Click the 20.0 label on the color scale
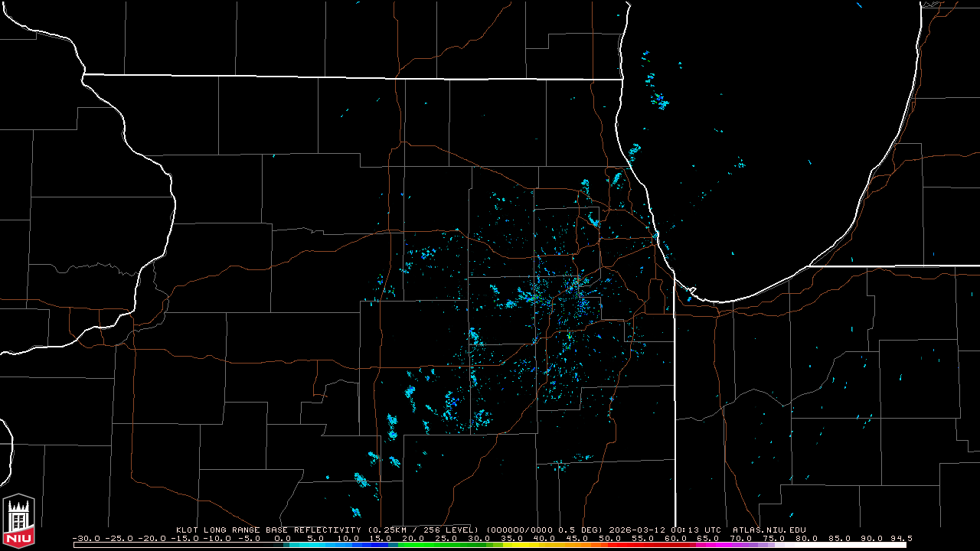980x551 pixels. (x=413, y=538)
